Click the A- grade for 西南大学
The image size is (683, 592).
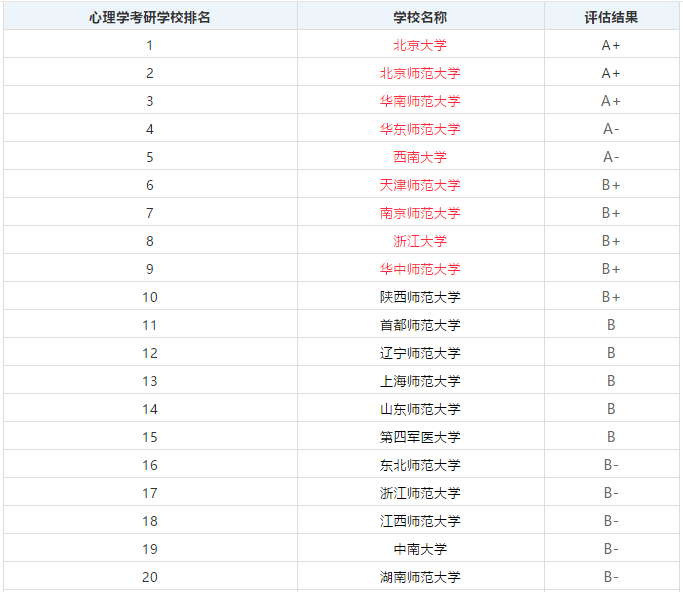pos(611,157)
